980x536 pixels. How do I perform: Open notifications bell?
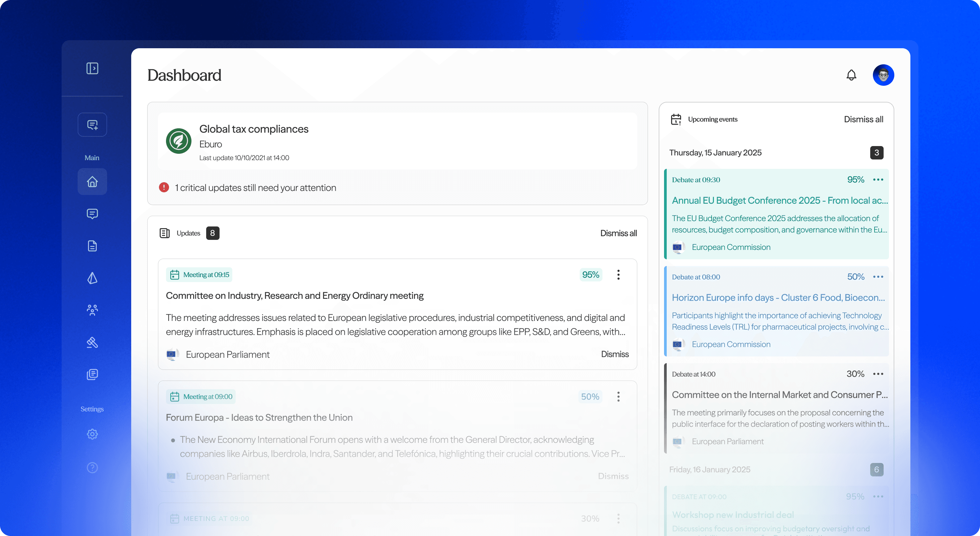click(x=851, y=75)
